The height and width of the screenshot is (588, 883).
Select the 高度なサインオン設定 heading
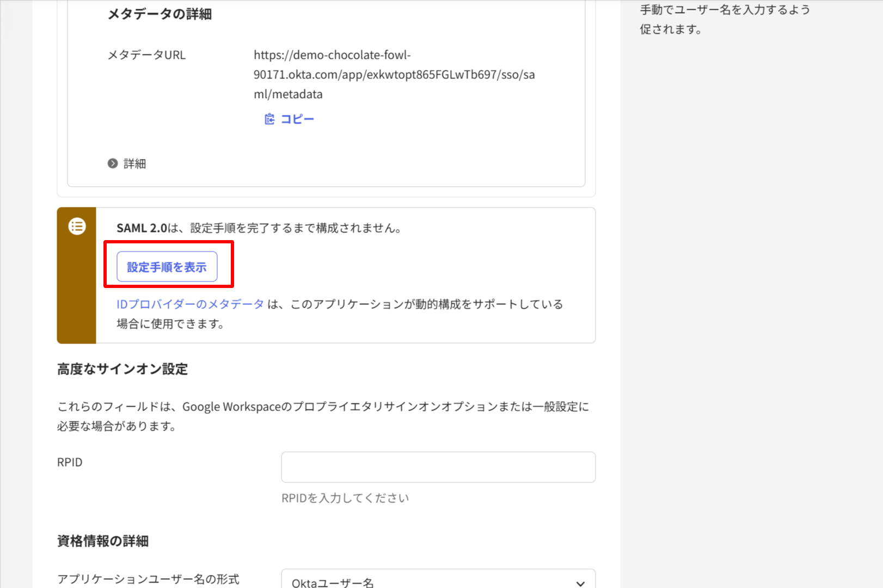coord(122,369)
